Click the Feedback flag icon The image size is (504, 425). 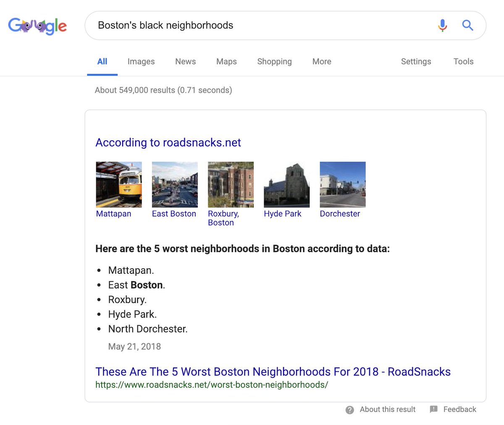pyautogui.click(x=434, y=409)
